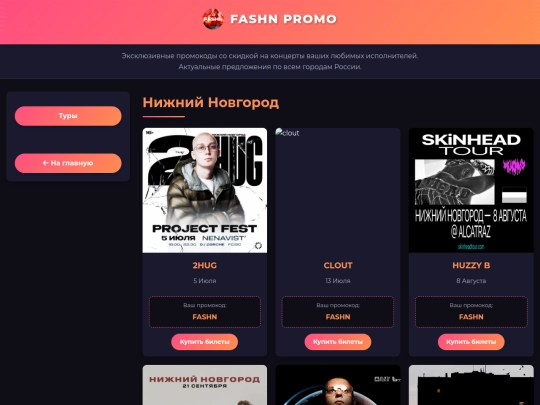Buy tickets for the 2HUG concert
This screenshot has height=405, width=540.
point(205,342)
